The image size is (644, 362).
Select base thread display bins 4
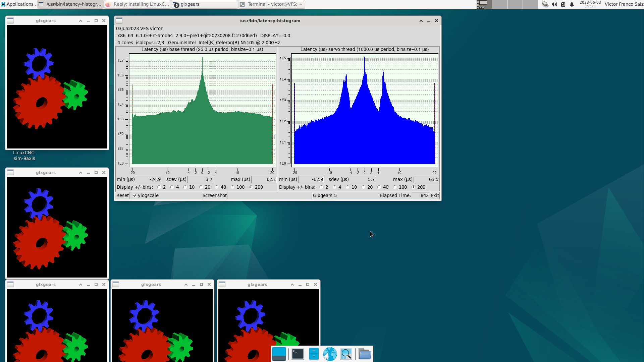click(172, 187)
